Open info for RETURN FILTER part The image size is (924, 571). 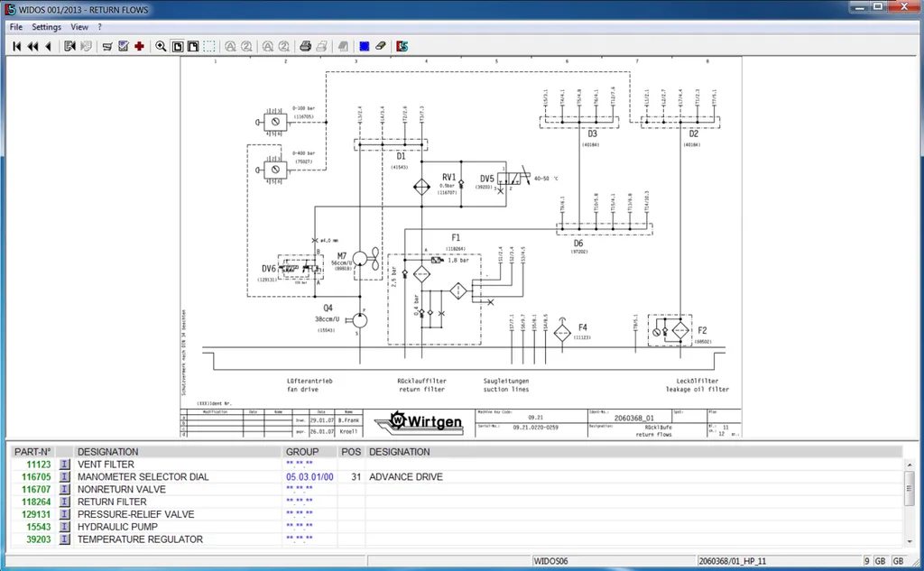pyautogui.click(x=64, y=502)
